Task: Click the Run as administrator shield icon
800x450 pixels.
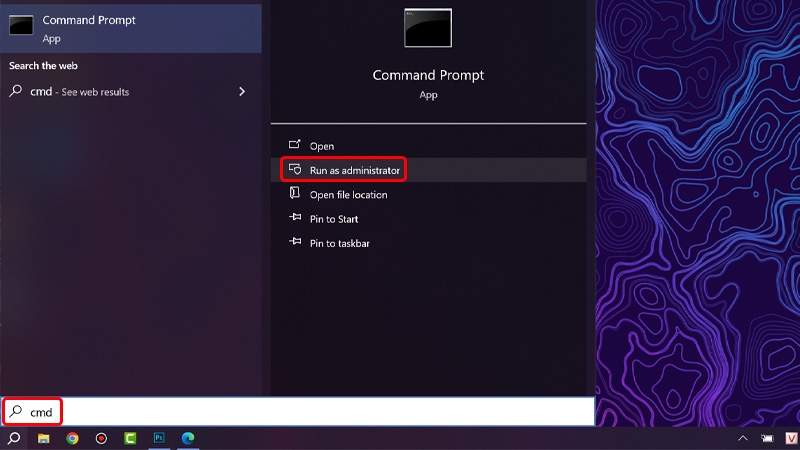Action: (x=295, y=169)
